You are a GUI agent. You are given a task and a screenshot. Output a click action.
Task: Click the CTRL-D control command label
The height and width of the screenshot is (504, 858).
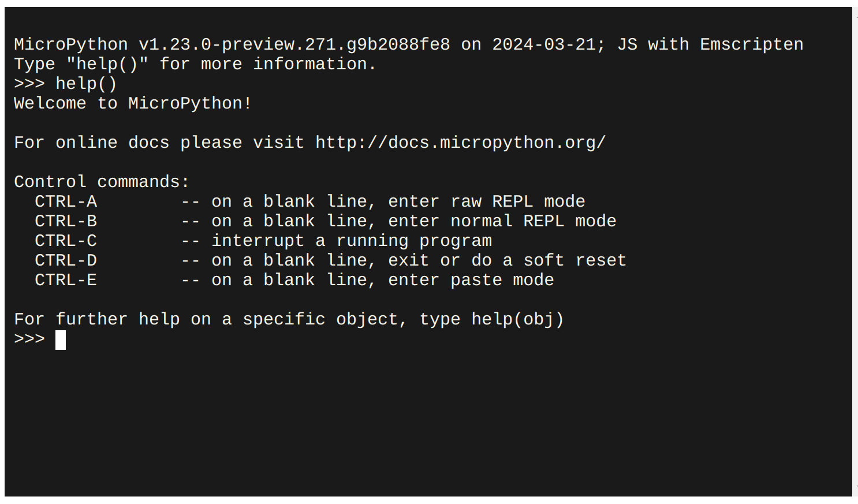click(x=66, y=260)
